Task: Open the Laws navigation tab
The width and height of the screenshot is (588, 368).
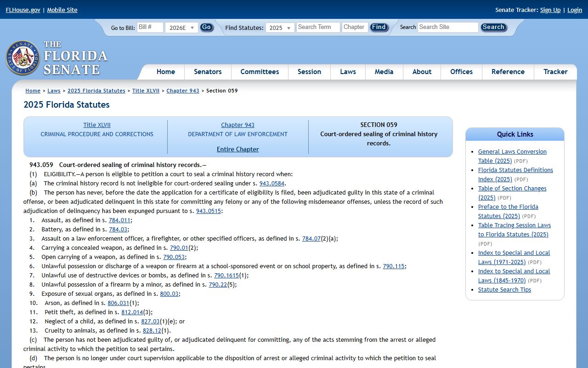Action: (348, 72)
